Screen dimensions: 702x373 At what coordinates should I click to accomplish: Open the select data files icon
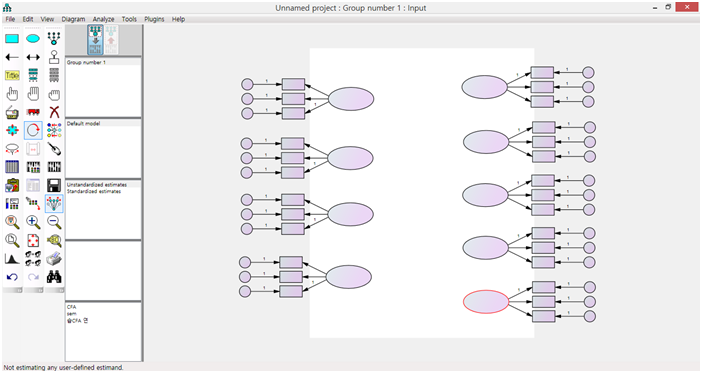coord(12,167)
